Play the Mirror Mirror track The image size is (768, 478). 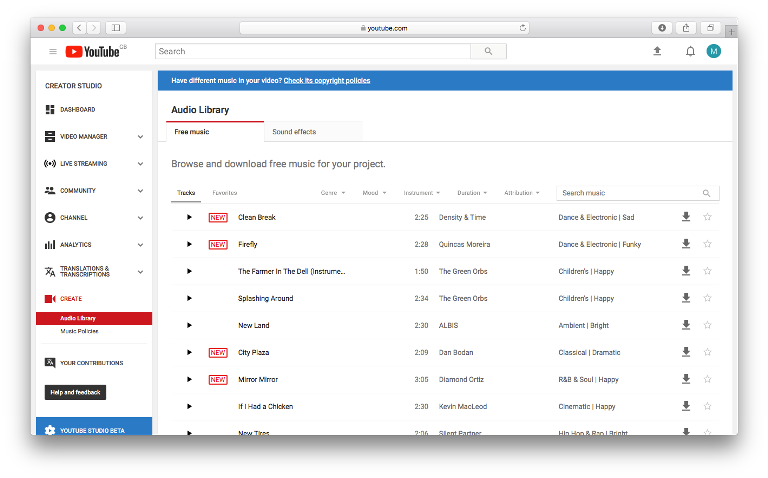189,379
